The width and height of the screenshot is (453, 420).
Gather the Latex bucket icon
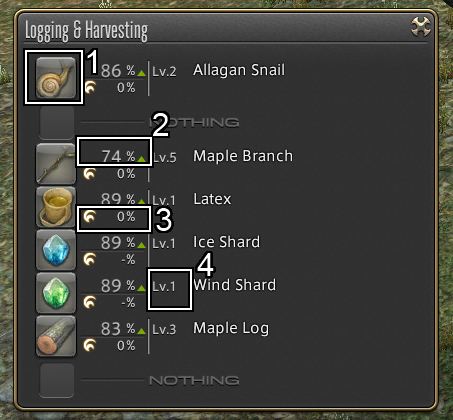(56, 207)
